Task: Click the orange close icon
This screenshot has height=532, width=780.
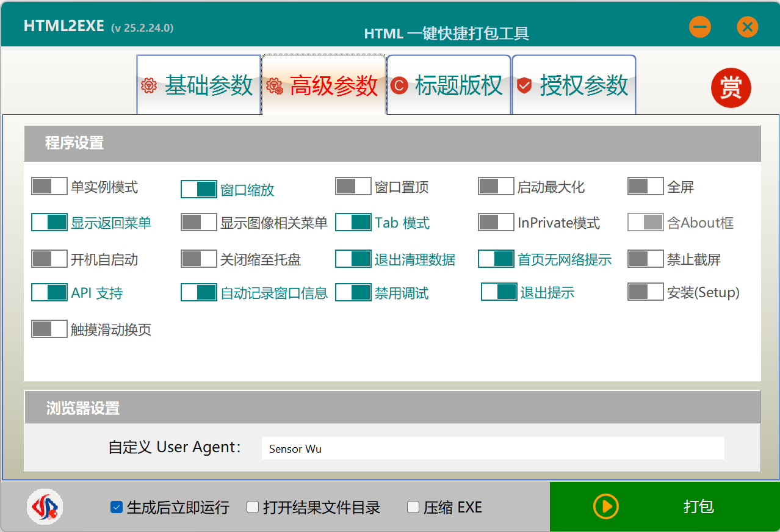Action: pos(747,27)
